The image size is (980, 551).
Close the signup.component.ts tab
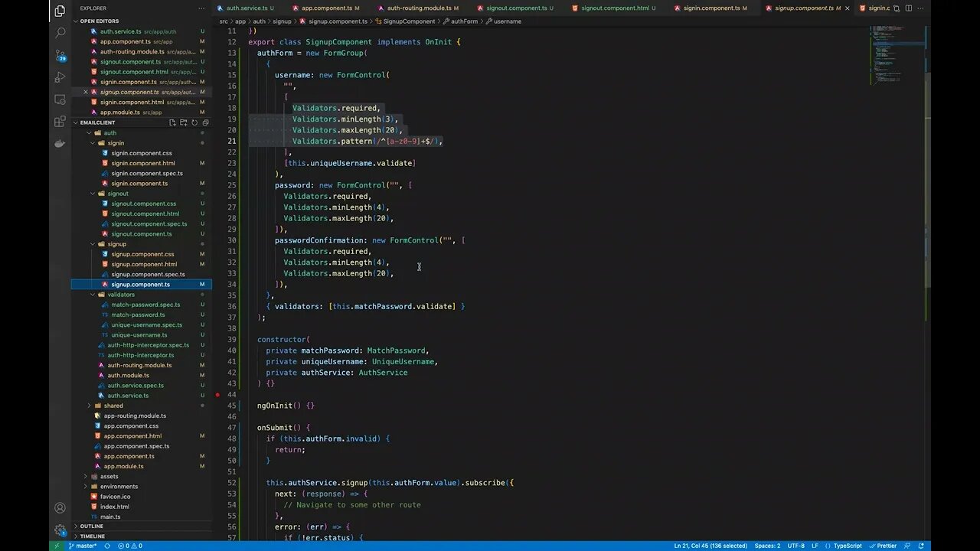point(847,8)
